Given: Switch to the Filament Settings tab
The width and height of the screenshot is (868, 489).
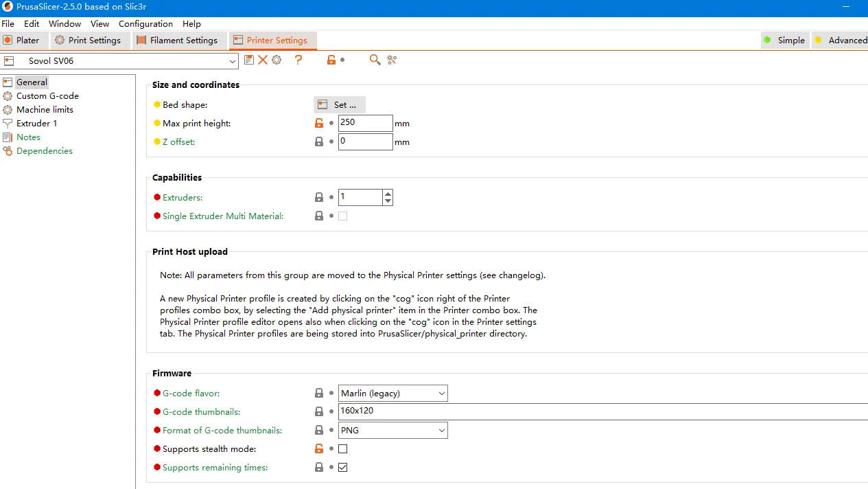Looking at the screenshot, I should coord(177,41).
